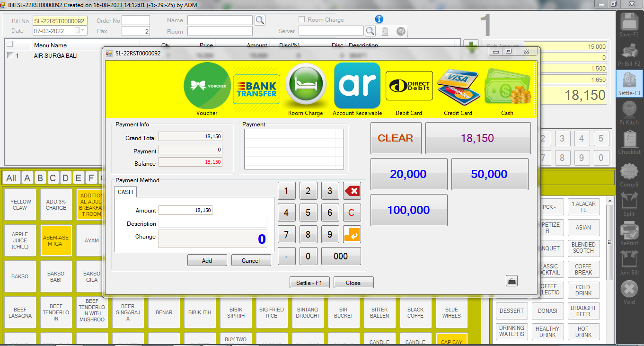The image size is (644, 346).
Task: Select the ASEM-ASEM IGA menu item
Action: click(x=56, y=240)
